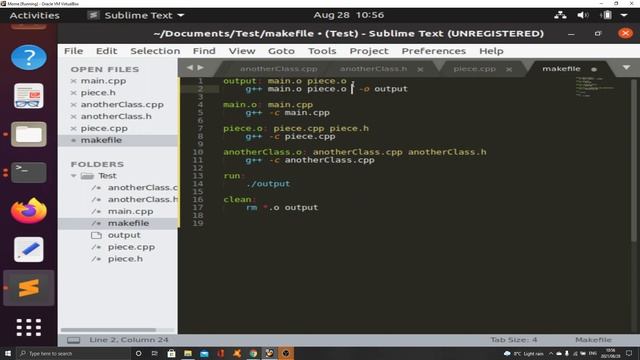Show Applications grid in dock
The height and width of the screenshot is (360, 640).
(x=29, y=327)
